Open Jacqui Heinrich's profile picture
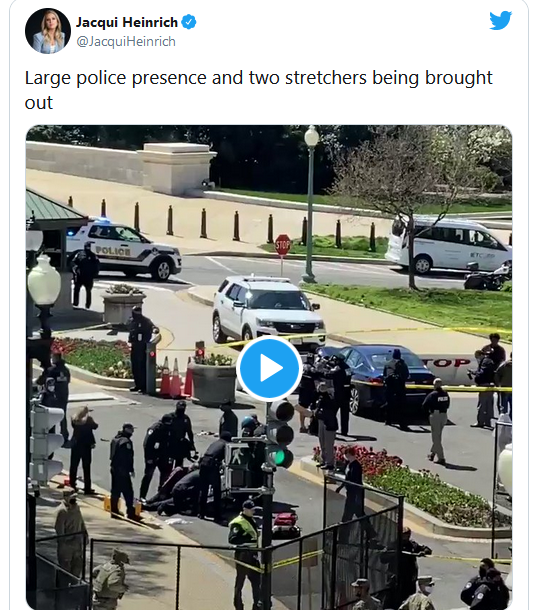The height and width of the screenshot is (610, 533). click(x=48, y=31)
